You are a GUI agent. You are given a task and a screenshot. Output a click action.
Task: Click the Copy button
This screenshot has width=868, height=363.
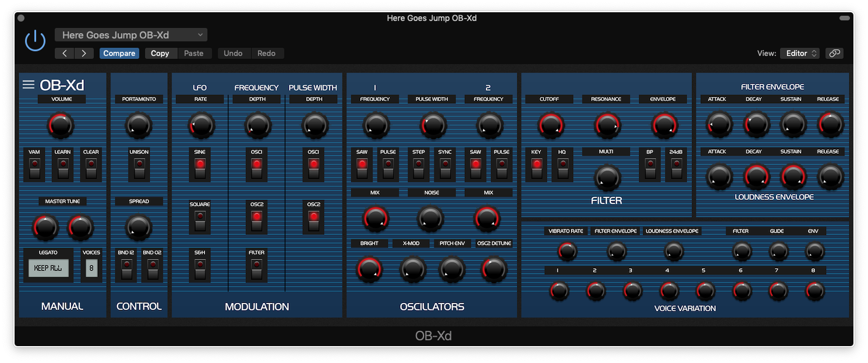160,53
